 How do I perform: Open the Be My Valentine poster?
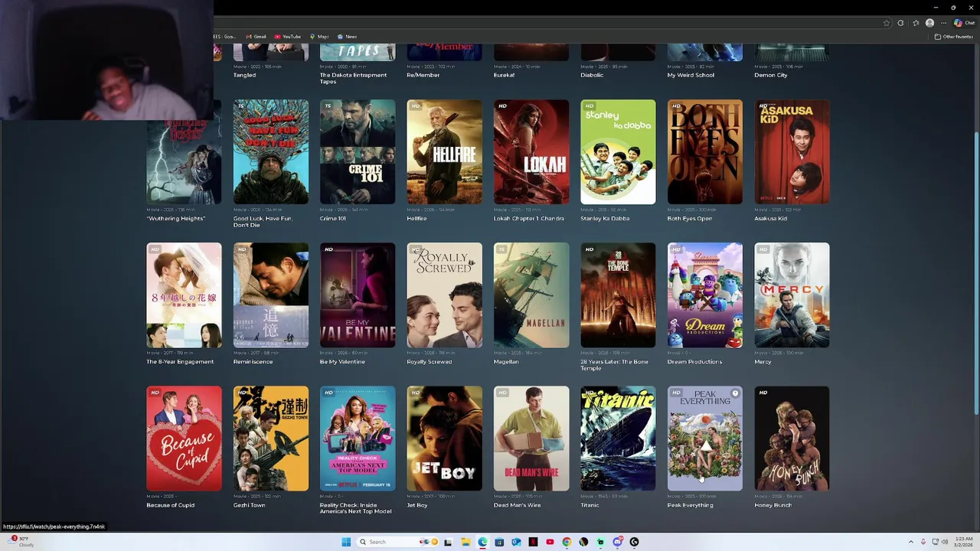coord(358,295)
